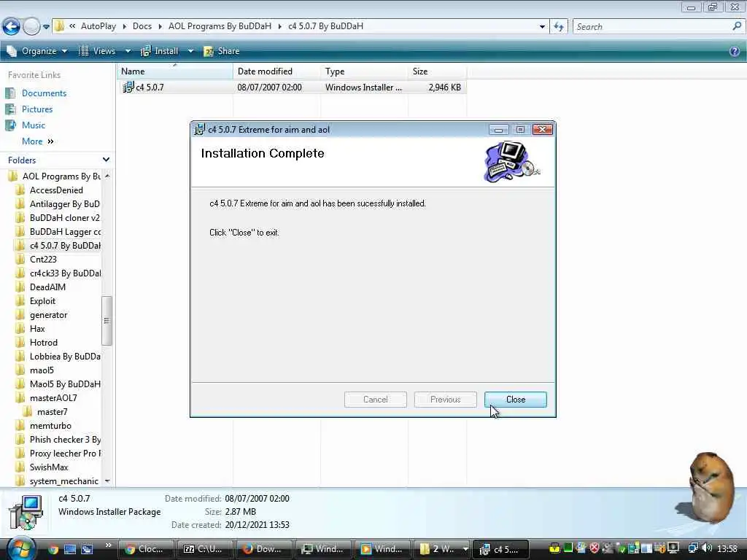Click the Close button in installer dialog
This screenshot has height=560, width=747.
(x=516, y=400)
